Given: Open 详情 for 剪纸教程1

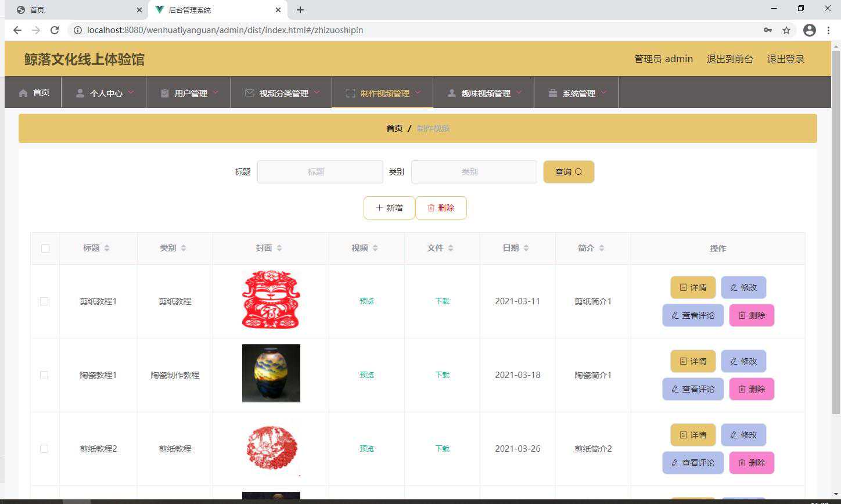Looking at the screenshot, I should [x=693, y=287].
